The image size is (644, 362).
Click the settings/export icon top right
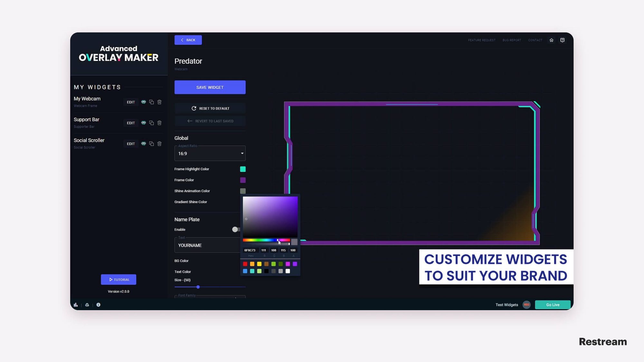(562, 40)
